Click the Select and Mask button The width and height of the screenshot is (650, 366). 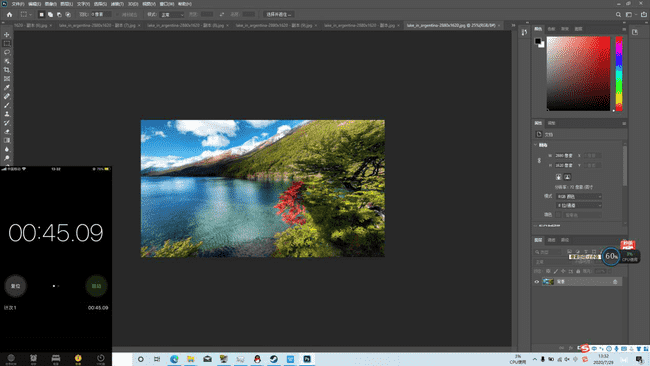pyautogui.click(x=279, y=15)
